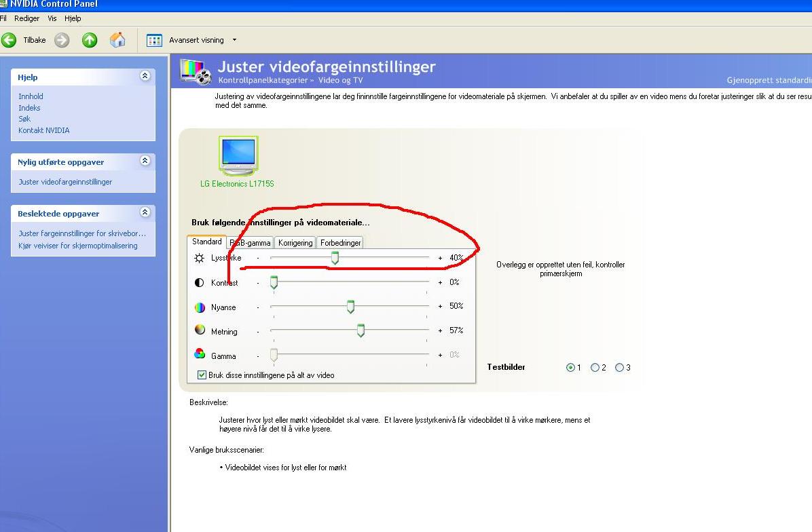Click the Lysstyrke plus sign
The height and width of the screenshot is (532, 812).
[x=440, y=258]
